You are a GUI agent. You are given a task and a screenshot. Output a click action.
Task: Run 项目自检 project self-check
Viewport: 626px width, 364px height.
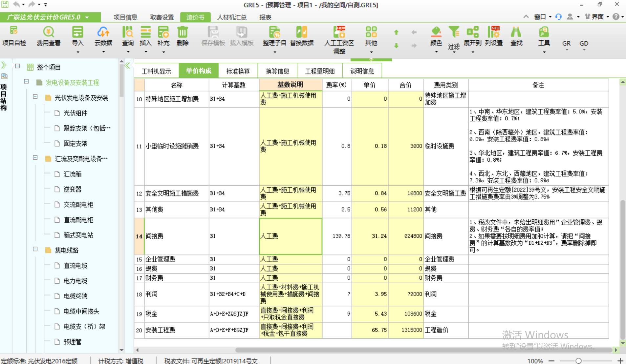click(x=14, y=36)
